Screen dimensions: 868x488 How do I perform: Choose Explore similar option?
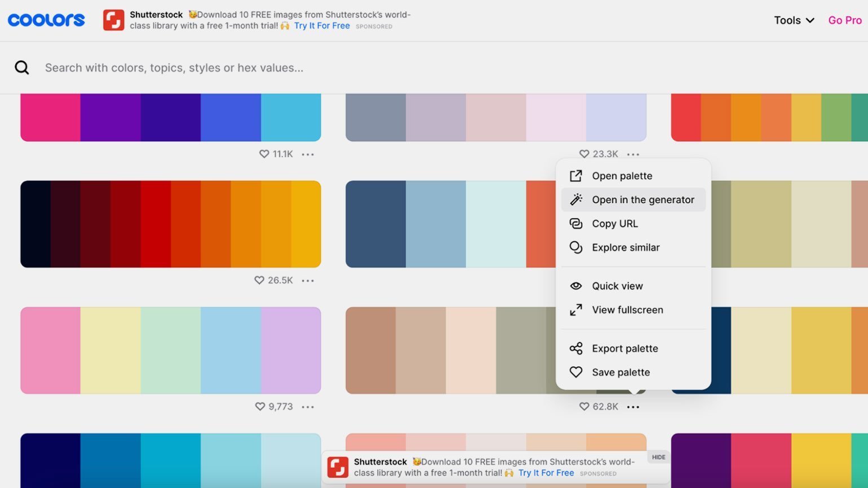point(633,247)
